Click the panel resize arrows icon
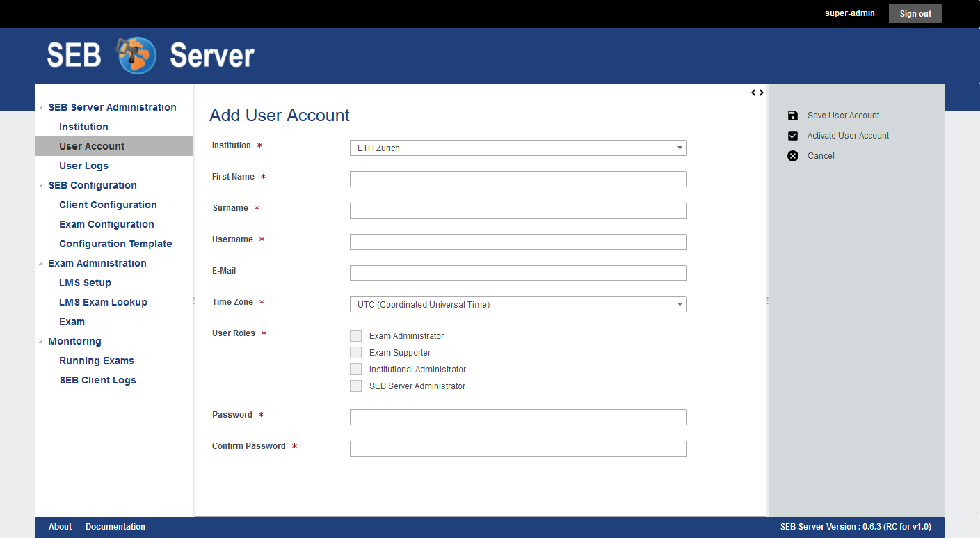 pyautogui.click(x=757, y=93)
